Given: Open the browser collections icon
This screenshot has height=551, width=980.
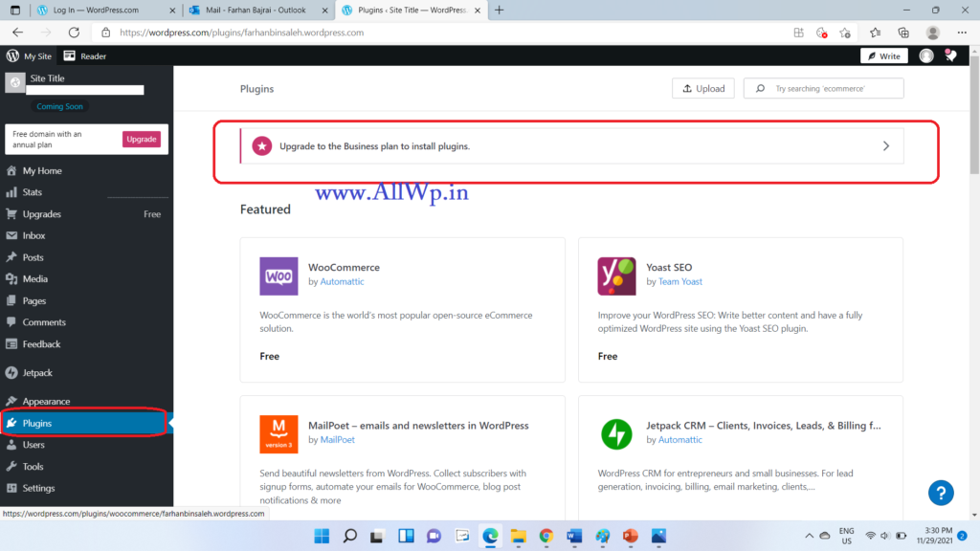Looking at the screenshot, I should 903,33.
